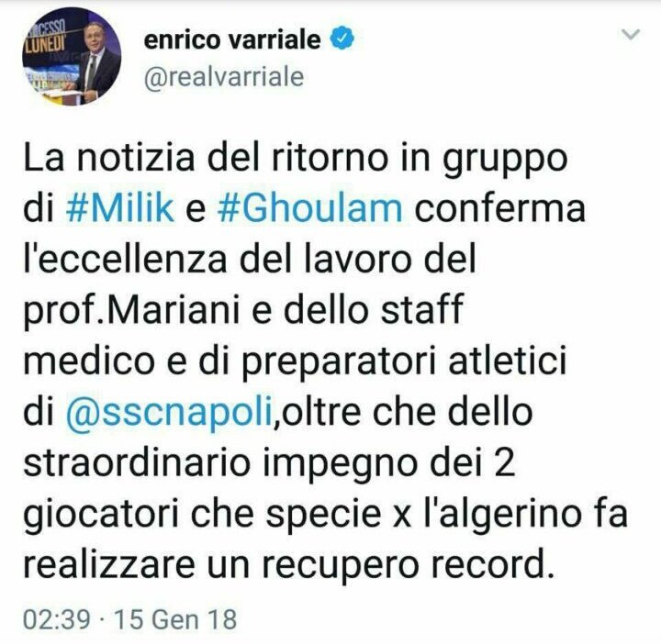
Task: Open the tweet options chevron menu
Action: [631, 34]
